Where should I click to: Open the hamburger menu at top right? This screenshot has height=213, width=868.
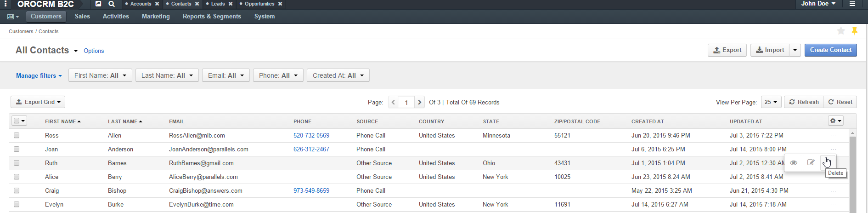[852, 4]
